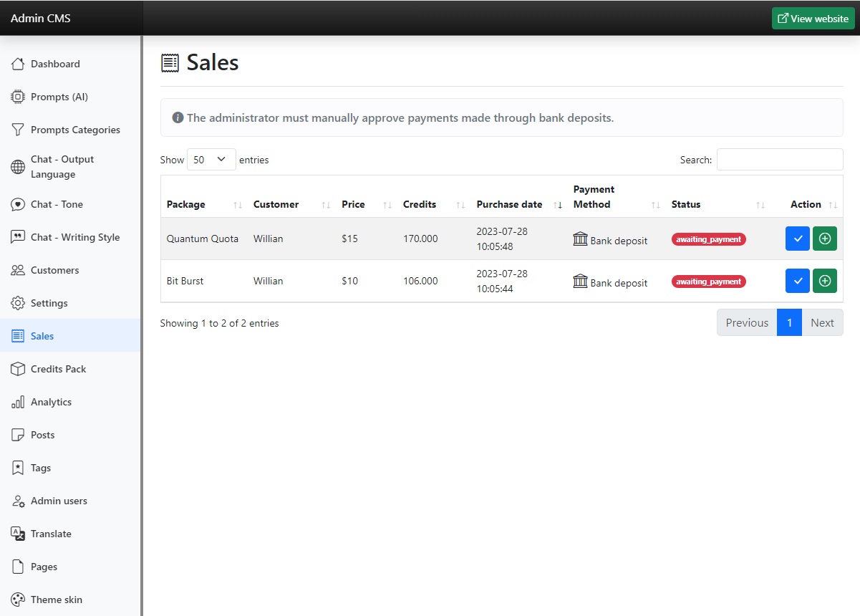Approve payment for Quantum Quota sale
Image resolution: width=860 pixels, height=616 pixels.
coord(797,239)
